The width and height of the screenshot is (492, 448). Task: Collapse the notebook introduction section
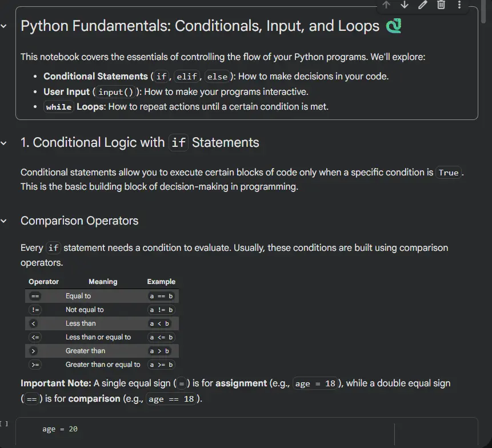tap(5, 26)
